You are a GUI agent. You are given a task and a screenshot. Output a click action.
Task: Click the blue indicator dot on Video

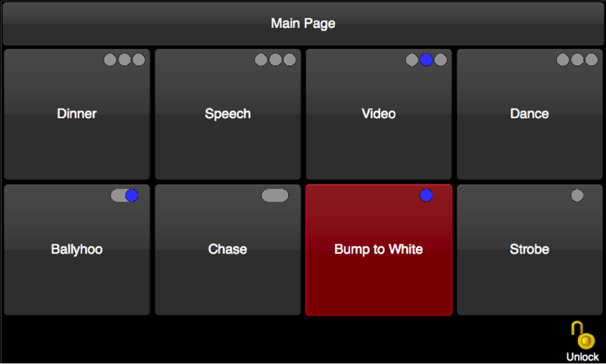pyautogui.click(x=426, y=60)
